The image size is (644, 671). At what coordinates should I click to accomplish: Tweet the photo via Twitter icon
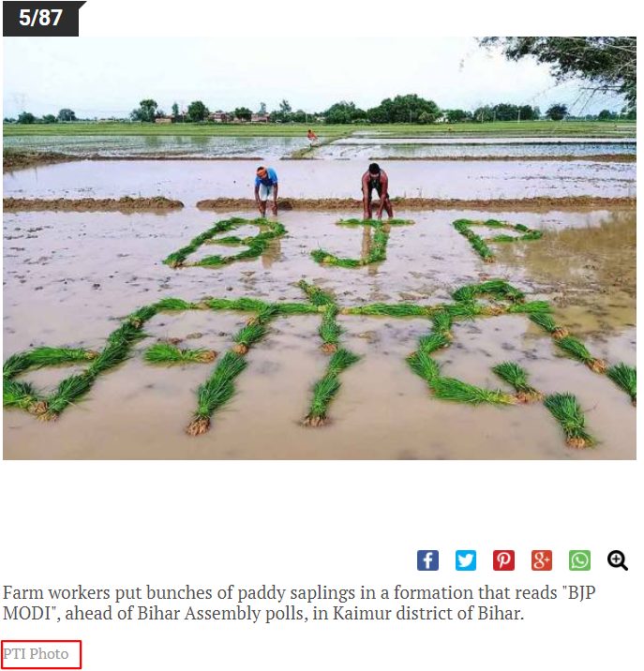[x=466, y=560]
